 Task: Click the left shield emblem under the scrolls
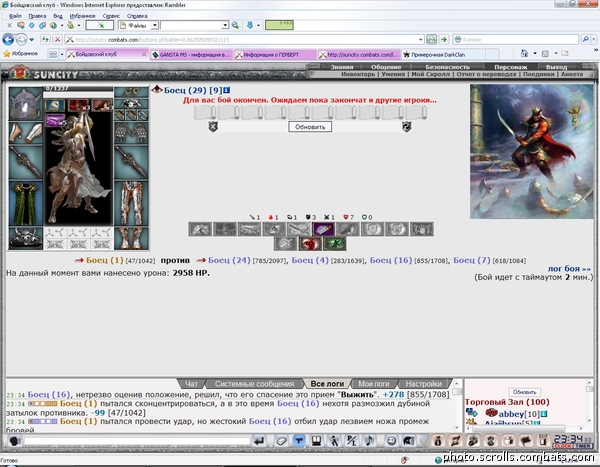(213, 126)
